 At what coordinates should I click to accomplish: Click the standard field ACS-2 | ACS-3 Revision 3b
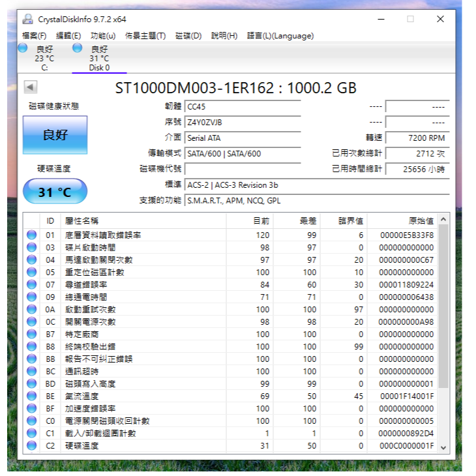point(317,185)
